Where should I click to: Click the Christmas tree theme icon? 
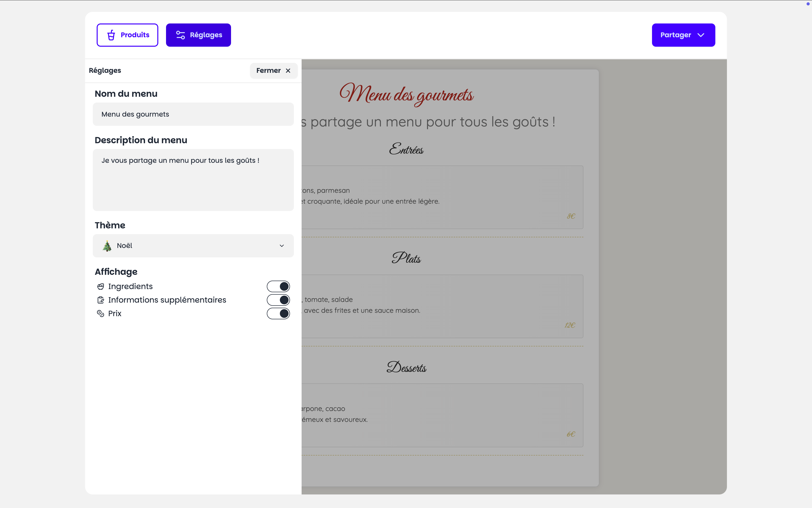click(107, 246)
